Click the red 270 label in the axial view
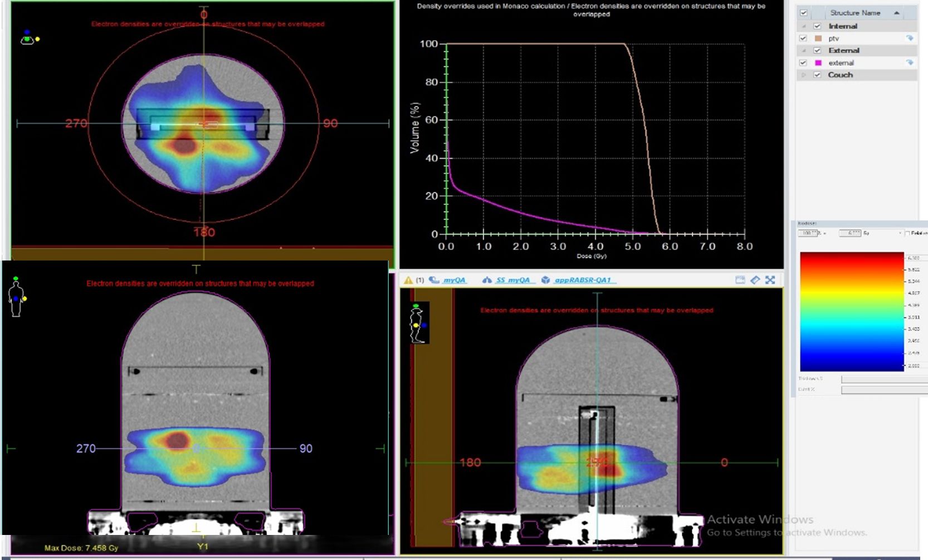This screenshot has width=928, height=560. [x=76, y=123]
